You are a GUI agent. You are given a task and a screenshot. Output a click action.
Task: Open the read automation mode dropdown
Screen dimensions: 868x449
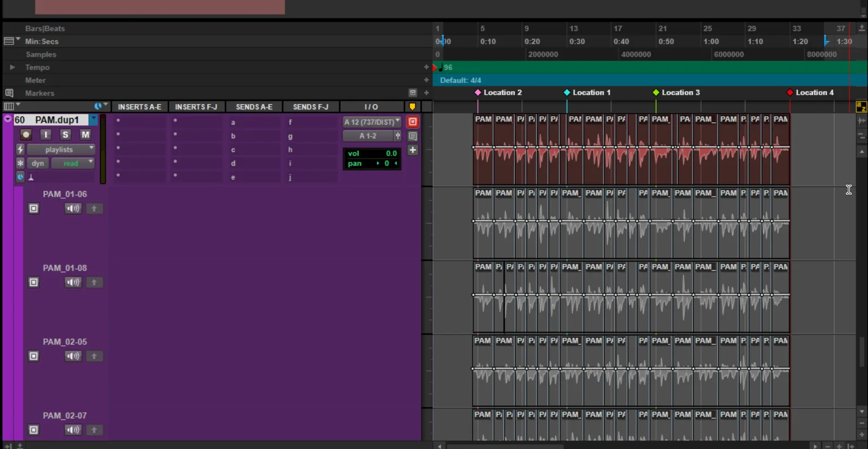[73, 163]
